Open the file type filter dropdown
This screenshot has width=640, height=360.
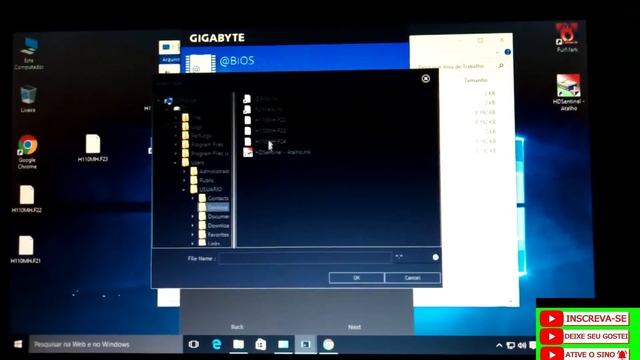[x=436, y=257]
